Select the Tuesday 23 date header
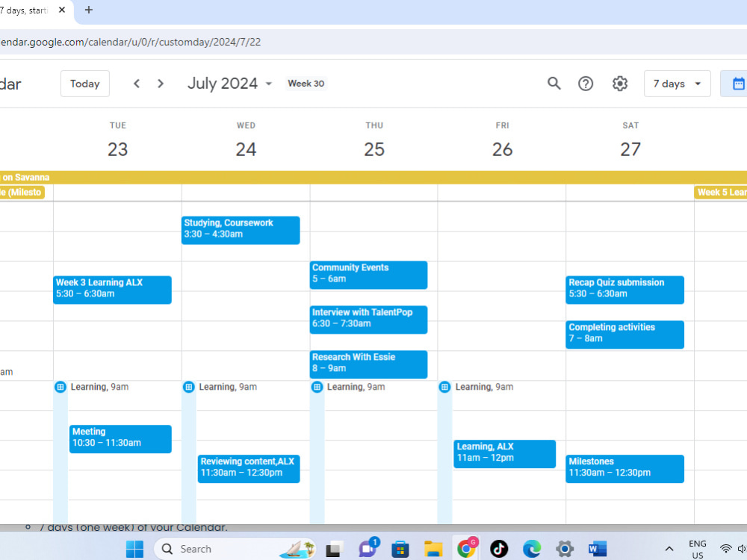Viewport: 747px width, 560px height. coord(118,149)
